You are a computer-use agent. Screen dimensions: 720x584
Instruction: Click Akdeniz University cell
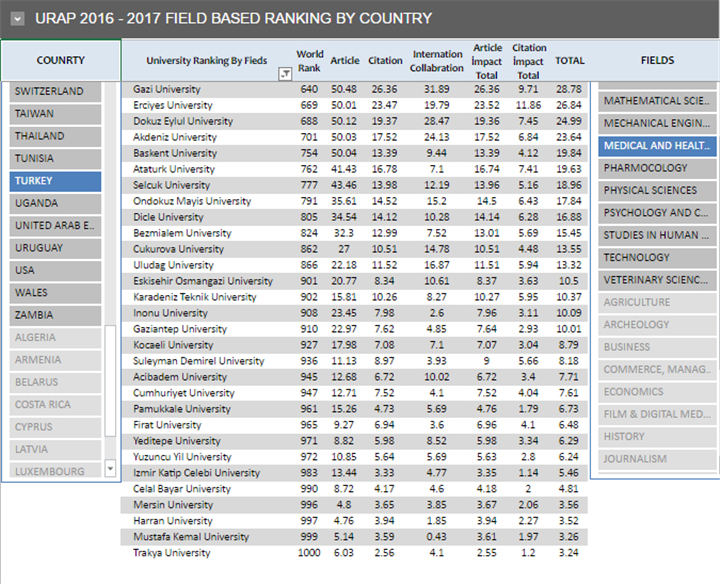(174, 137)
